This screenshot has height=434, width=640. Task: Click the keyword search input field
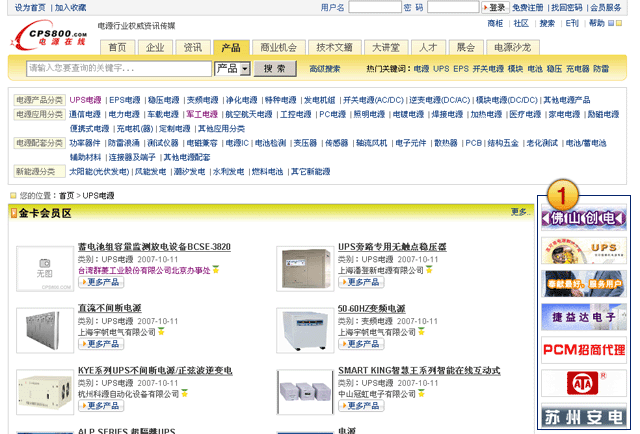(118, 69)
